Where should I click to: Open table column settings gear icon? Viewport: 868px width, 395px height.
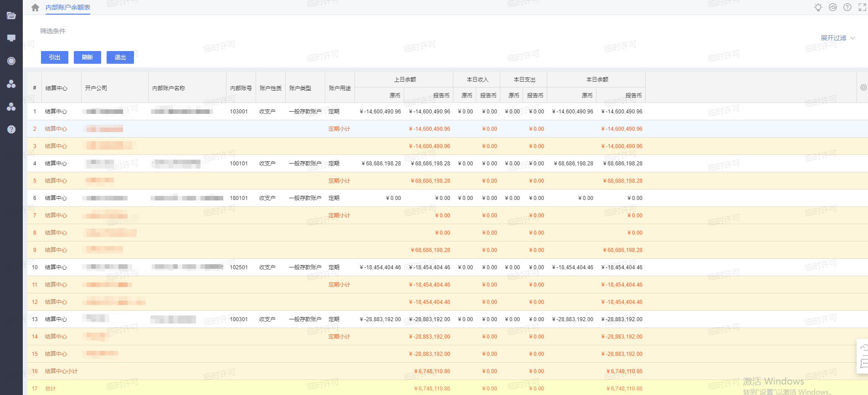(x=863, y=87)
